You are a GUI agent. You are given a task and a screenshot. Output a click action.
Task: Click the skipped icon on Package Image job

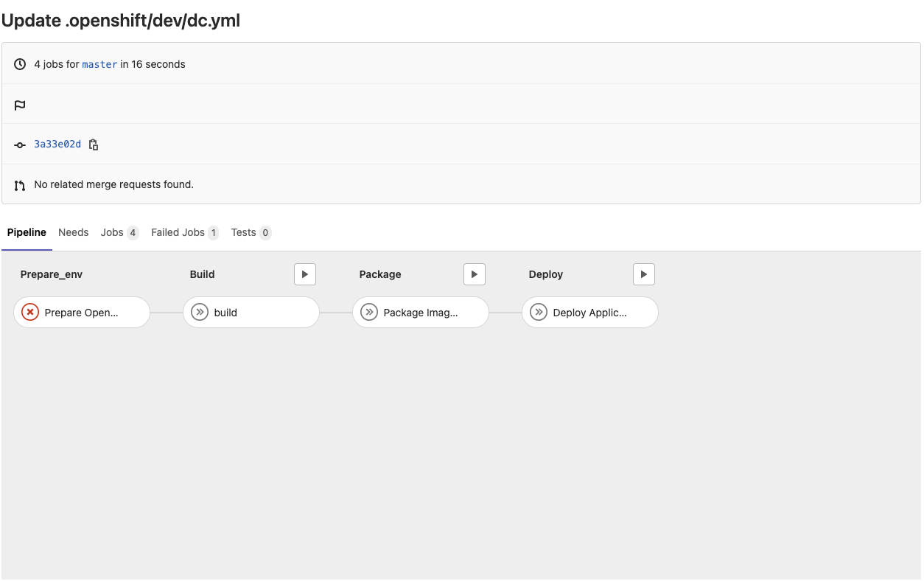point(369,313)
